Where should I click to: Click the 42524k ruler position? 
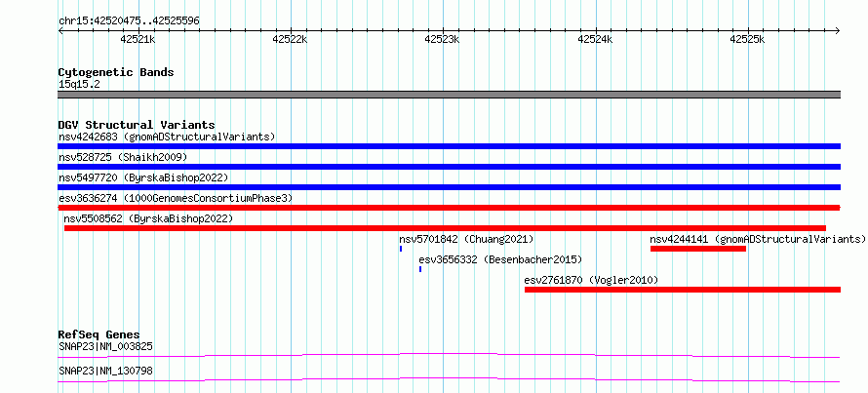[x=595, y=39]
